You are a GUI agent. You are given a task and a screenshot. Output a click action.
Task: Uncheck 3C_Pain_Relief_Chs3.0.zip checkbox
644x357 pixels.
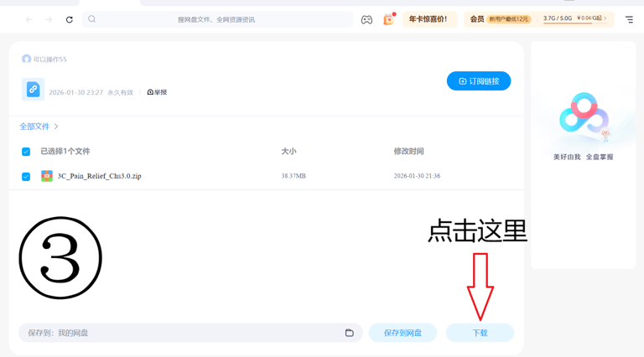pyautogui.click(x=26, y=177)
